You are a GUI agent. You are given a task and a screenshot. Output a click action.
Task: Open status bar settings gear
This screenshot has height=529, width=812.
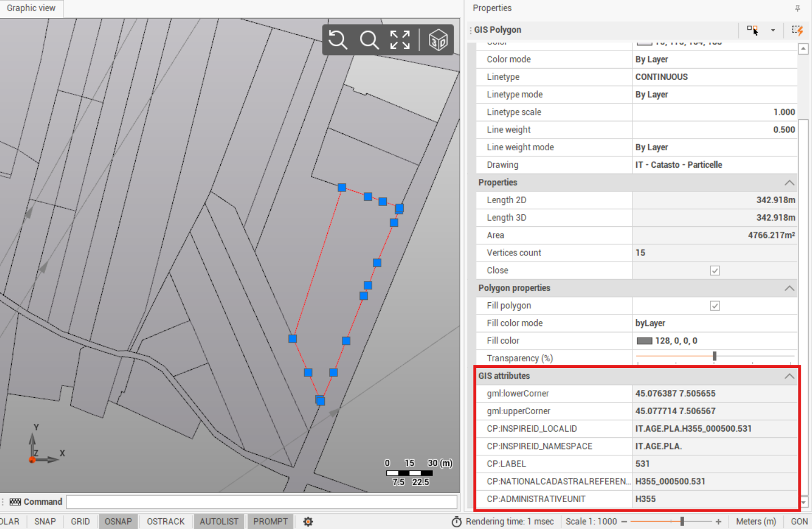pyautogui.click(x=308, y=522)
